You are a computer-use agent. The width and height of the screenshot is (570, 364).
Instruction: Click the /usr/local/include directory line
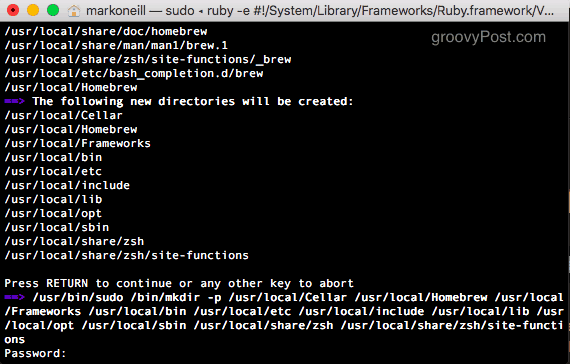point(67,185)
